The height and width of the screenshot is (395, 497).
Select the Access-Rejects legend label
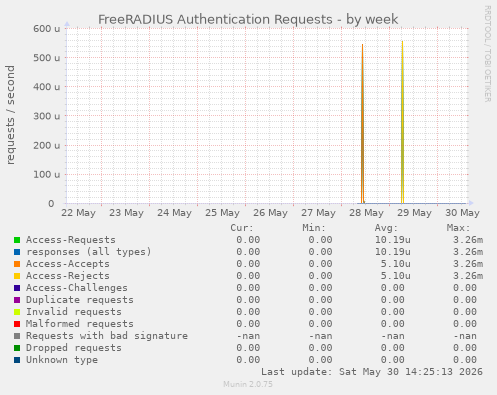pyautogui.click(x=68, y=276)
